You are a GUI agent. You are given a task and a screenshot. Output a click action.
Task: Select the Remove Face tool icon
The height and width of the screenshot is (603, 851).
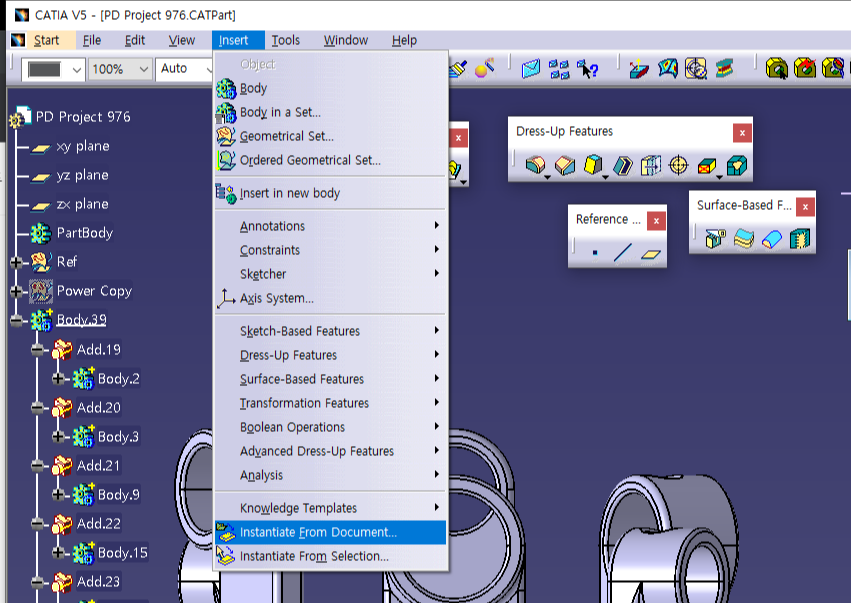706,165
